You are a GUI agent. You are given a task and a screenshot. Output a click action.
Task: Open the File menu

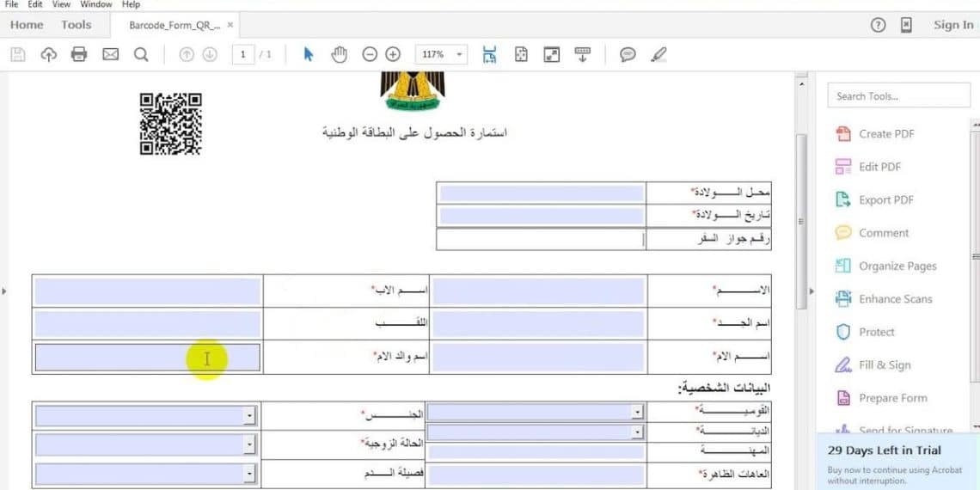click(x=11, y=4)
